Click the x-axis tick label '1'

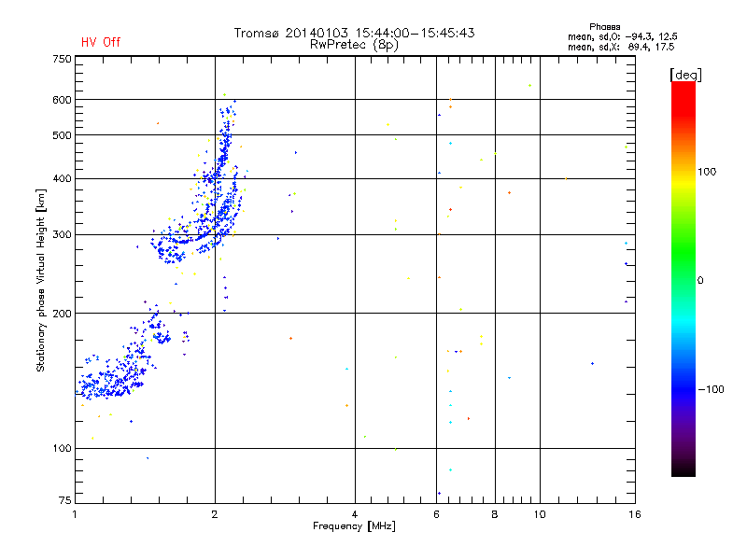(x=75, y=514)
